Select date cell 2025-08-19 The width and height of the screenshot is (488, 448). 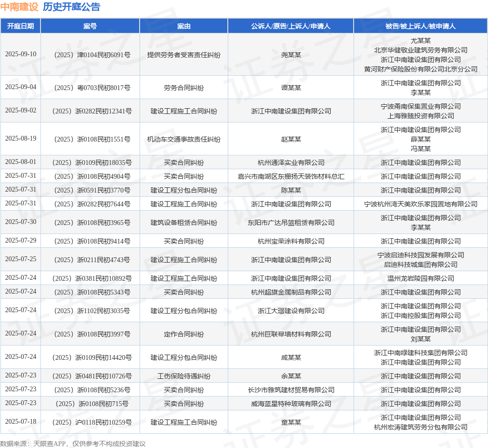tap(20, 138)
